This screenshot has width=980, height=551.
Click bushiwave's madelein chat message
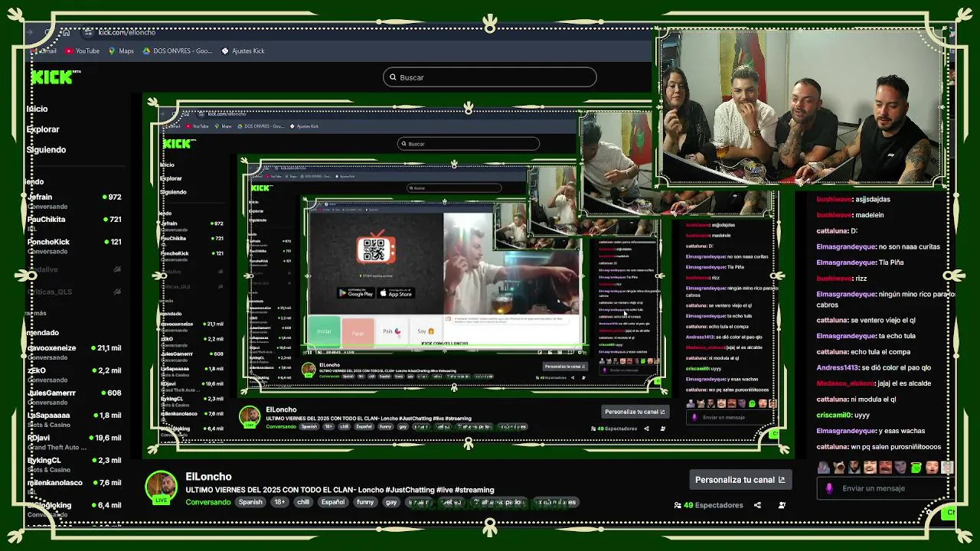(850, 215)
